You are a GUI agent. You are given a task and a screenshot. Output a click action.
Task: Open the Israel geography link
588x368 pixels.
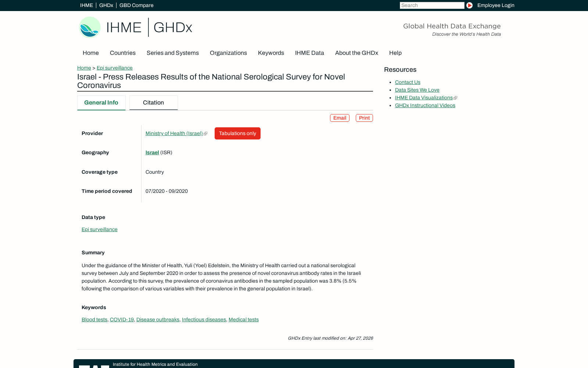(x=152, y=152)
